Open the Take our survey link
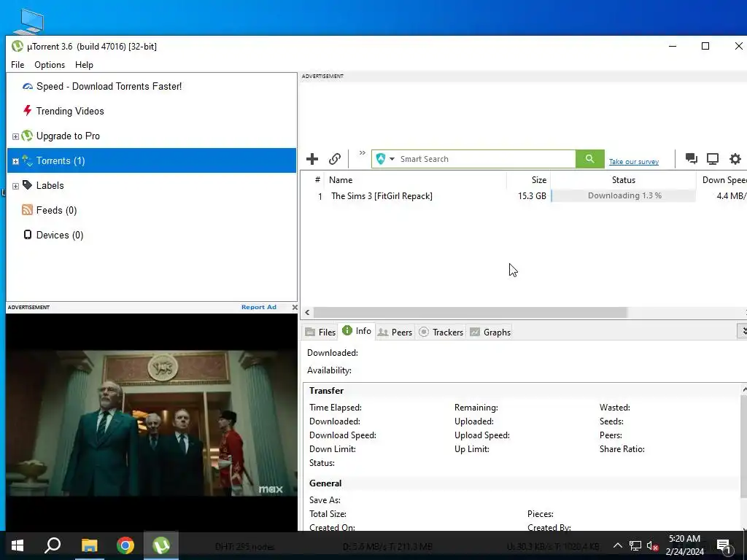 pyautogui.click(x=634, y=162)
